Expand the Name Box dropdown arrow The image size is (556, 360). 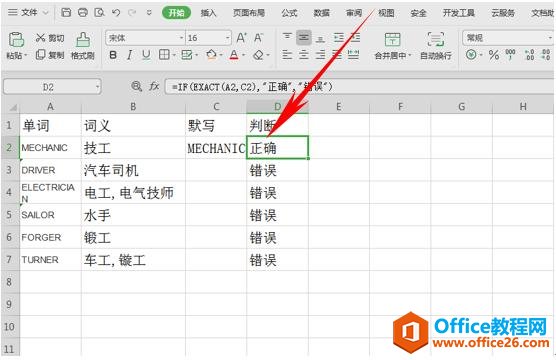click(x=97, y=87)
